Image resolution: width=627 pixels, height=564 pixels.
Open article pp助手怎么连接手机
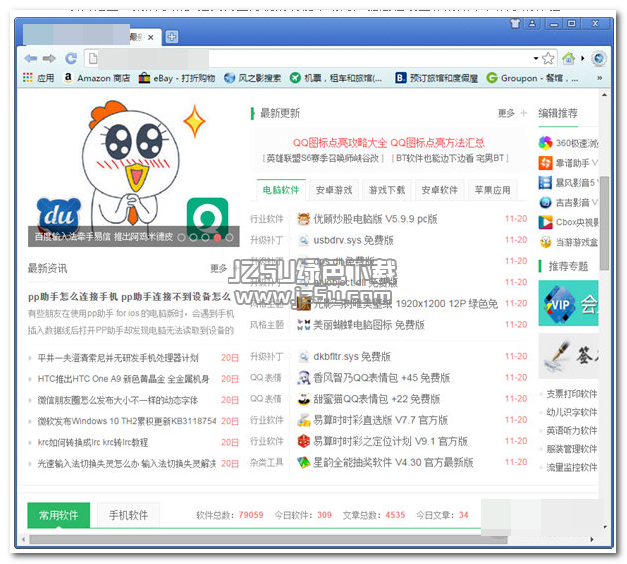point(129,297)
